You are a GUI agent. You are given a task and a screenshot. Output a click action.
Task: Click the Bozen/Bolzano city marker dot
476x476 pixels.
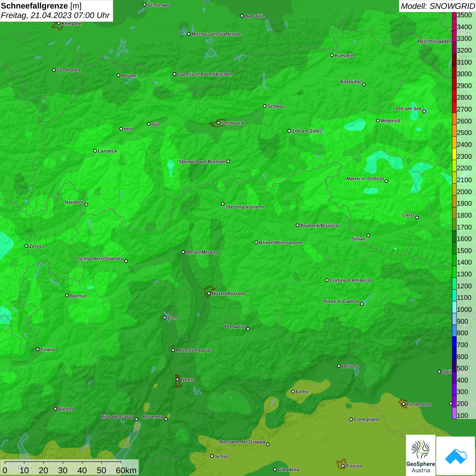pyautogui.click(x=209, y=293)
